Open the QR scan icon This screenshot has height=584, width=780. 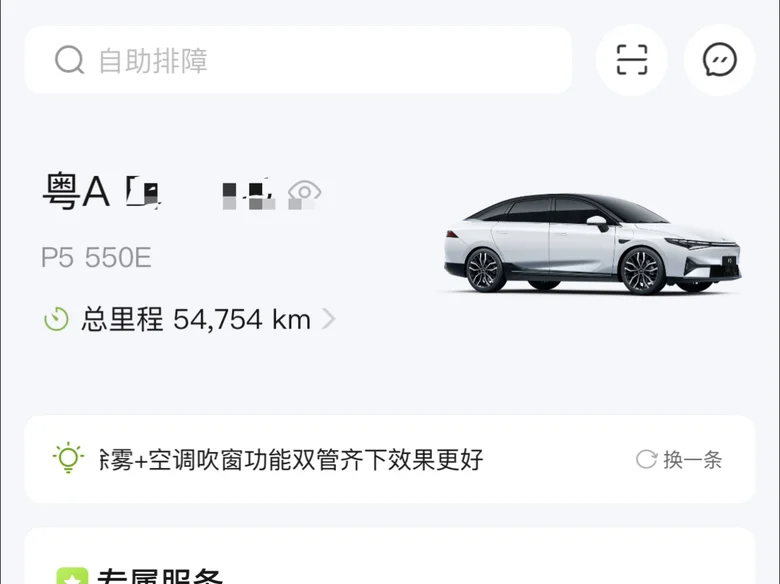[x=632, y=60]
